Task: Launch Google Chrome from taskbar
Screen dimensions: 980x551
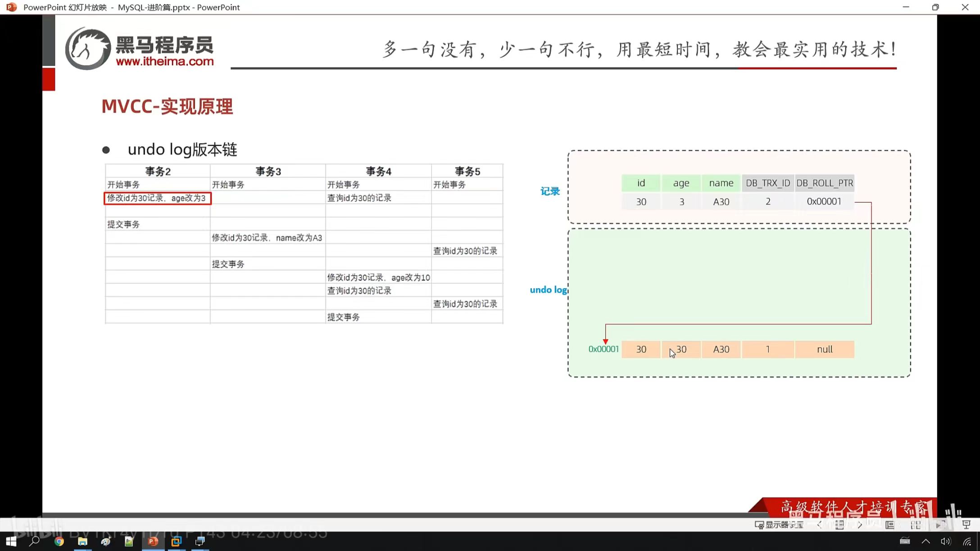Action: (x=59, y=542)
